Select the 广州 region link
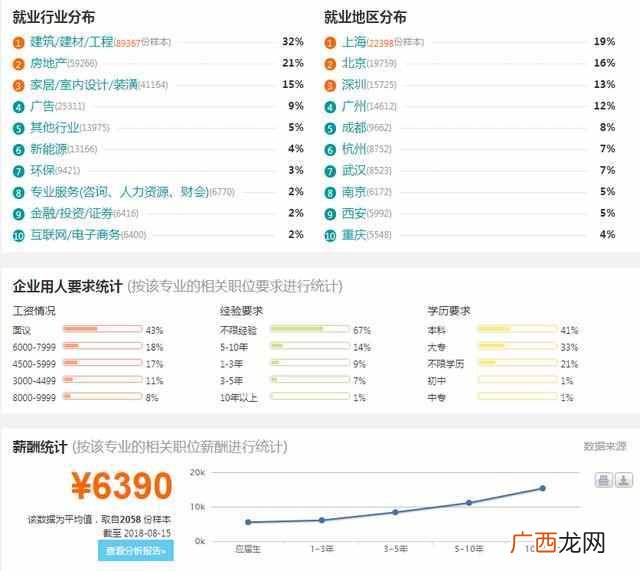The height and width of the screenshot is (571, 640). coord(354,106)
